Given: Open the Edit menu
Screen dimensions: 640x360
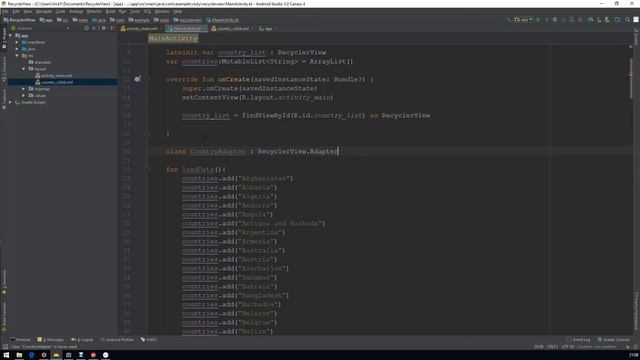Looking at the screenshot, I should 16,11.
